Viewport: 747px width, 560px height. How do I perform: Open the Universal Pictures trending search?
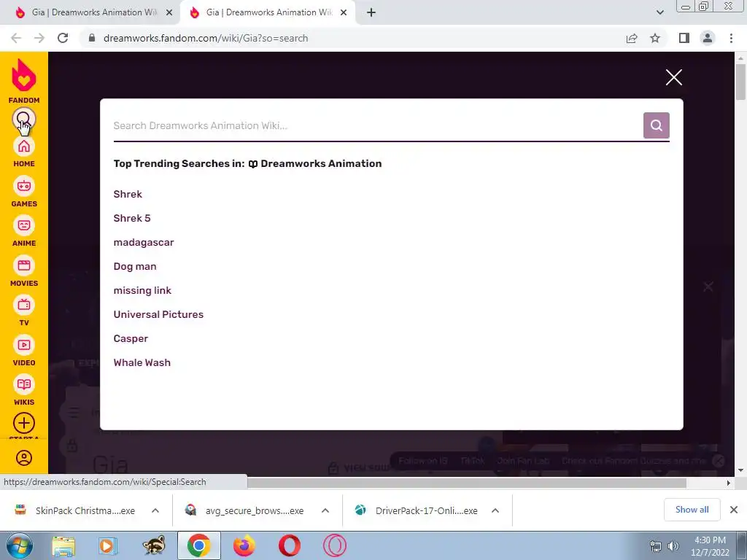tap(158, 314)
